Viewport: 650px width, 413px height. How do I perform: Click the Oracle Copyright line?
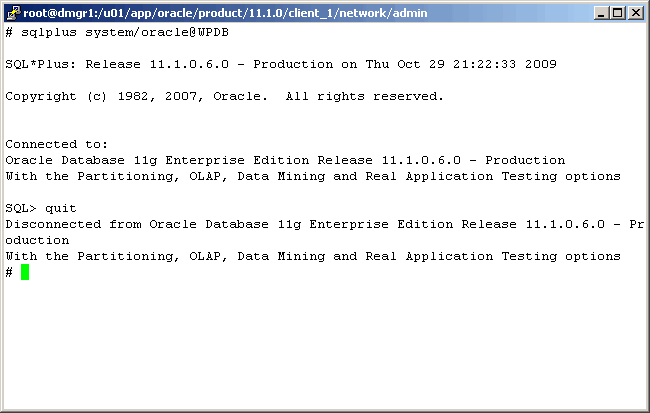point(225,96)
